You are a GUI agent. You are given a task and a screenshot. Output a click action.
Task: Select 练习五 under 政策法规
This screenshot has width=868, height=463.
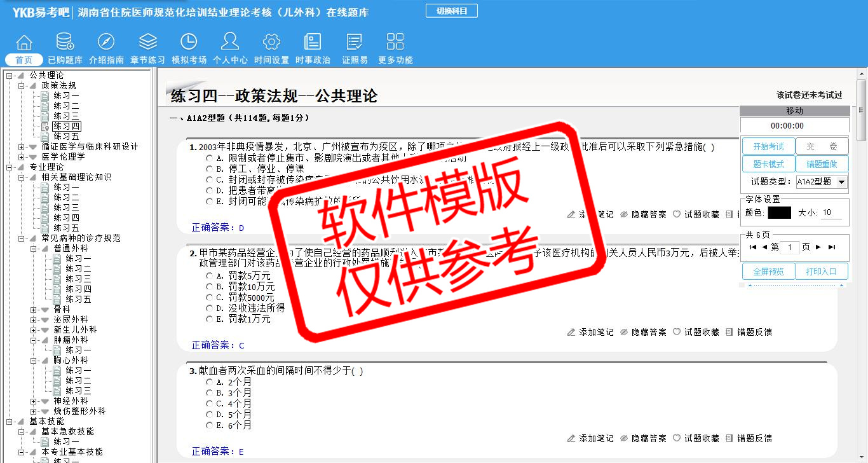(66, 137)
